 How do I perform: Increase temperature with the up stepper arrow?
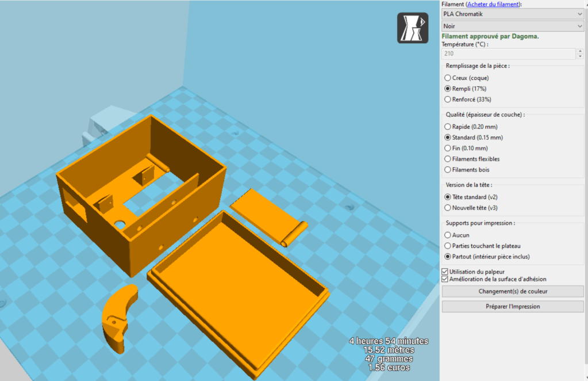(579, 51)
